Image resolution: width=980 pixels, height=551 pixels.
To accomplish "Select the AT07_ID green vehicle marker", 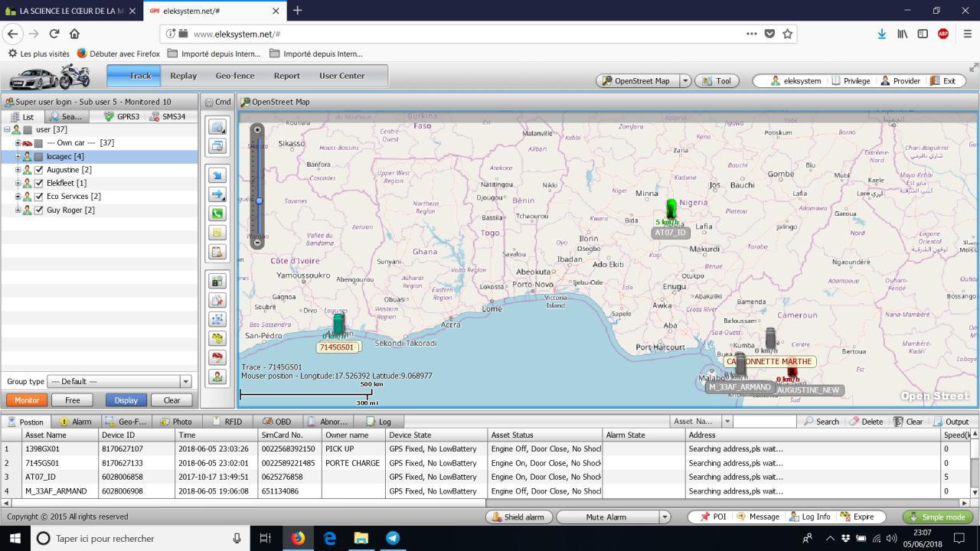I will [671, 209].
